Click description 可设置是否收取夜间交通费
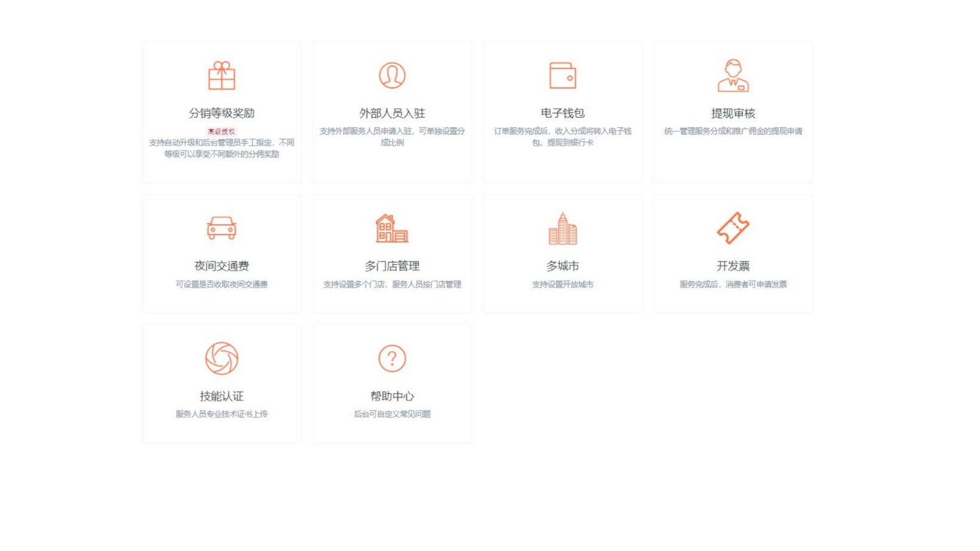This screenshot has height=551, width=980. [221, 284]
